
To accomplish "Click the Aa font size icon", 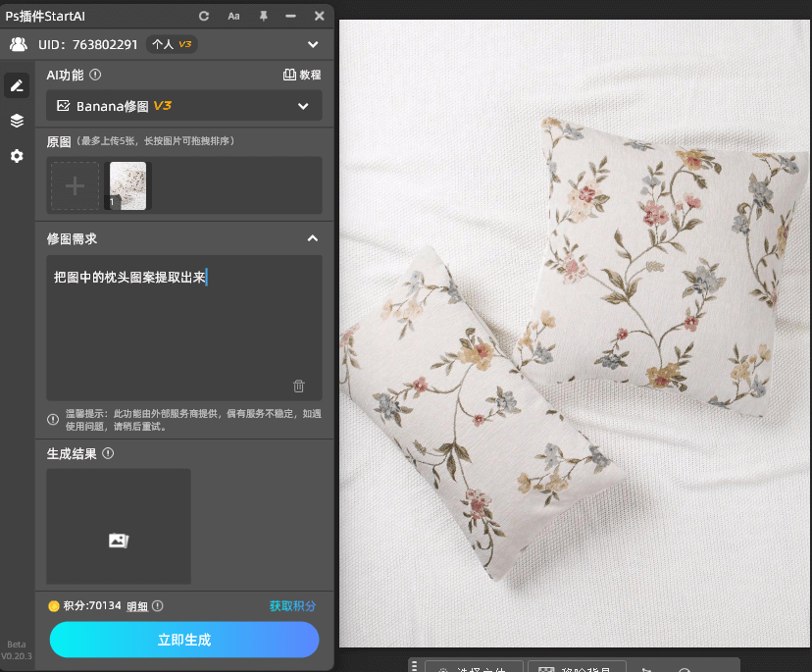I will [233, 16].
